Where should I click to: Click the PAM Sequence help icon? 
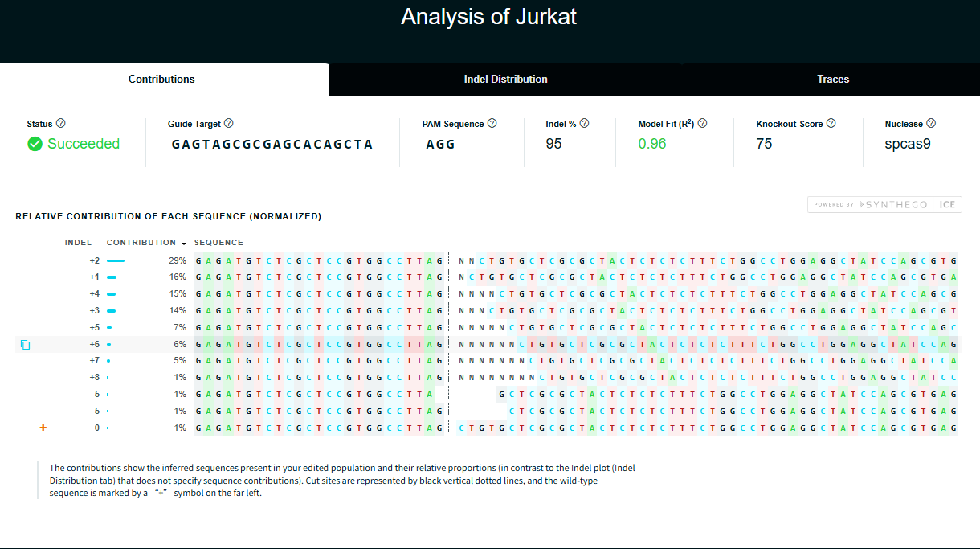(492, 123)
